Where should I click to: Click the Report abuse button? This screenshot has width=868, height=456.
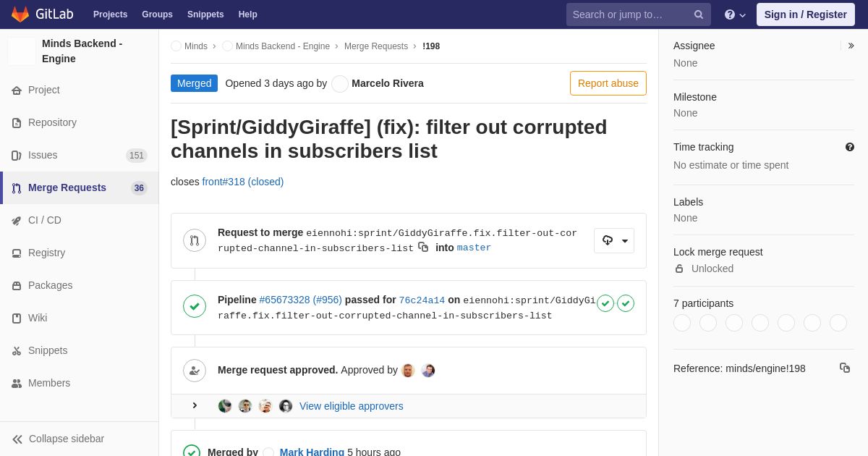click(608, 83)
